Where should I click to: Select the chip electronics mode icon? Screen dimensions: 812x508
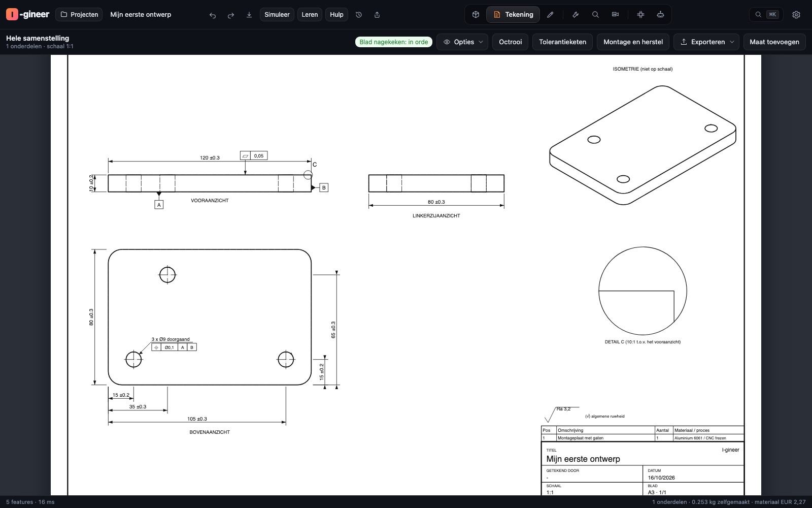(x=640, y=15)
